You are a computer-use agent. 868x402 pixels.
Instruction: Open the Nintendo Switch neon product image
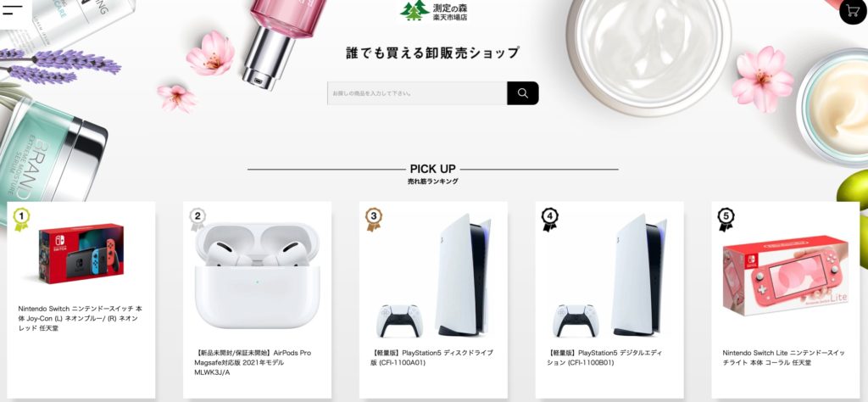point(81,254)
